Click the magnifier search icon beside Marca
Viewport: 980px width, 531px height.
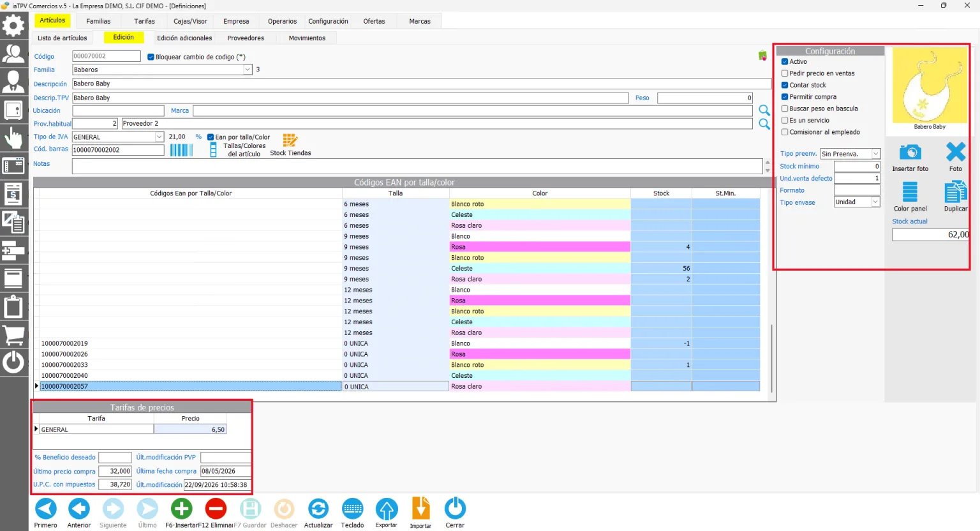click(x=764, y=110)
